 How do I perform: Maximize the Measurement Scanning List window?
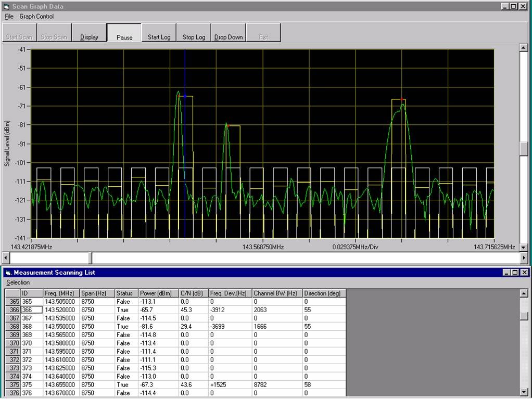(515, 272)
